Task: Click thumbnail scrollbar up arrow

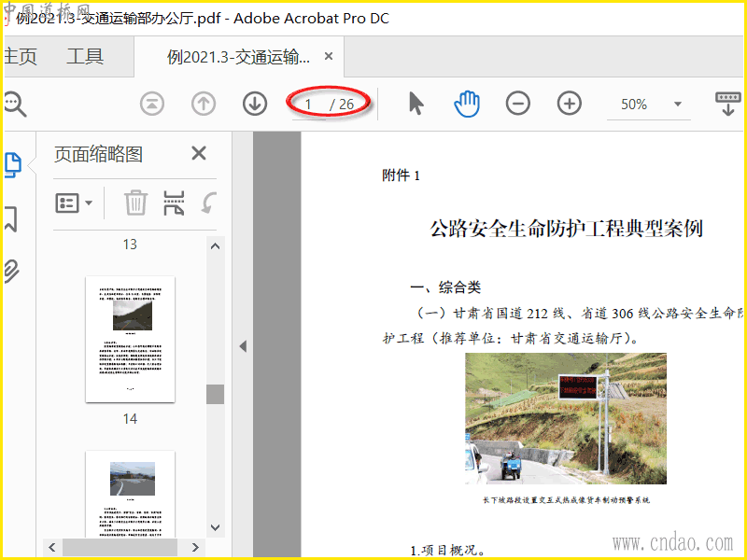Action: point(216,245)
